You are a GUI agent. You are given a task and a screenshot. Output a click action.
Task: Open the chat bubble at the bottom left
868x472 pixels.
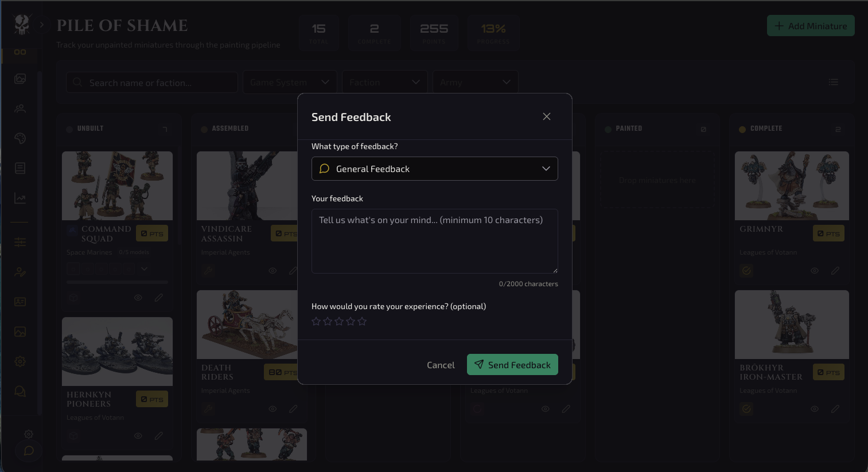28,450
